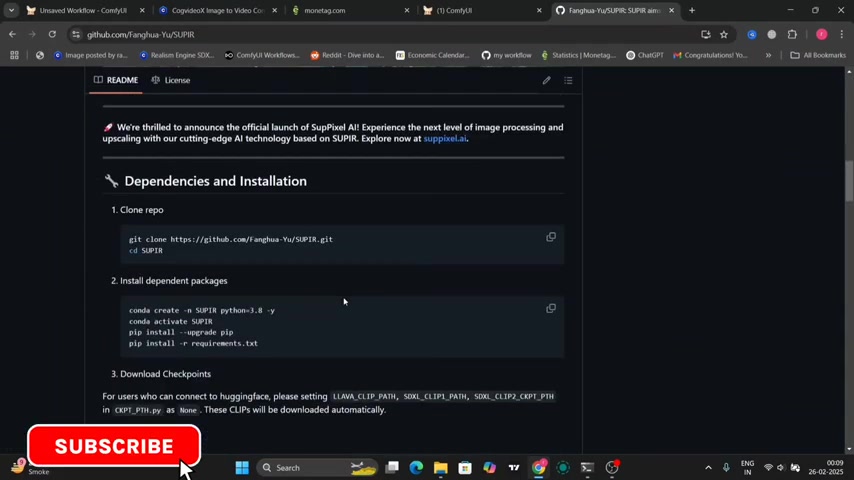The height and width of the screenshot is (480, 854).
Task: Open the Chrome extensions puzzle icon
Action: coord(792,34)
